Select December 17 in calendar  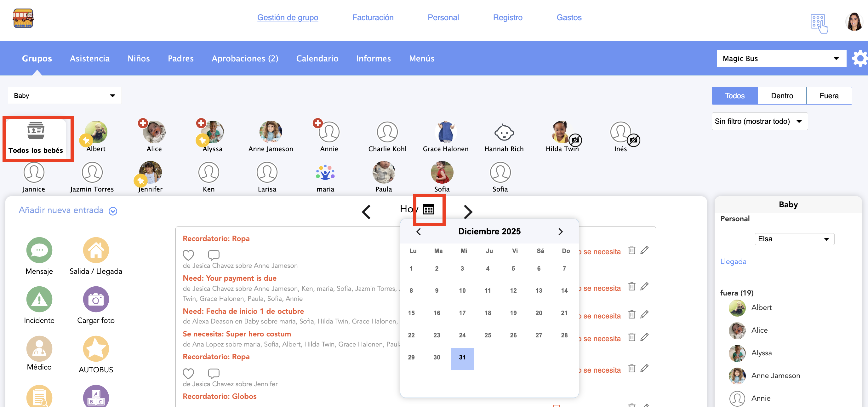click(462, 313)
